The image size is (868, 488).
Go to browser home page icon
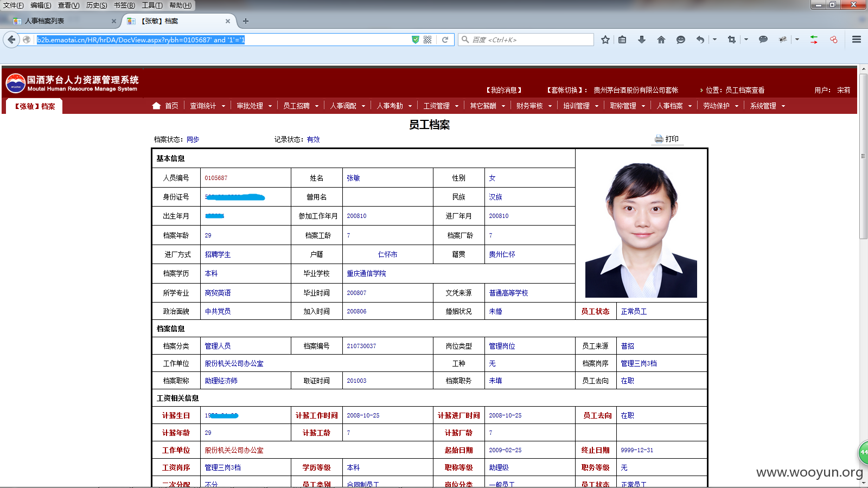coord(661,40)
